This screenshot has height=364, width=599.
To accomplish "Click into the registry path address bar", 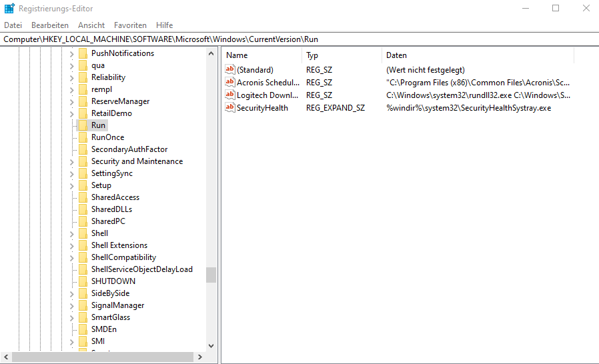I will pyautogui.click(x=299, y=39).
